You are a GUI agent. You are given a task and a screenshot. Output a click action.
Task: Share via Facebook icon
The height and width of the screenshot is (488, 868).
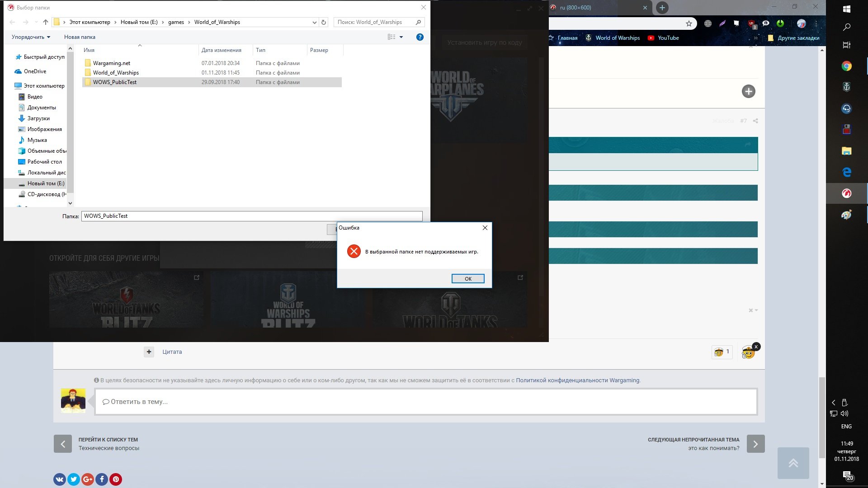[x=102, y=479]
